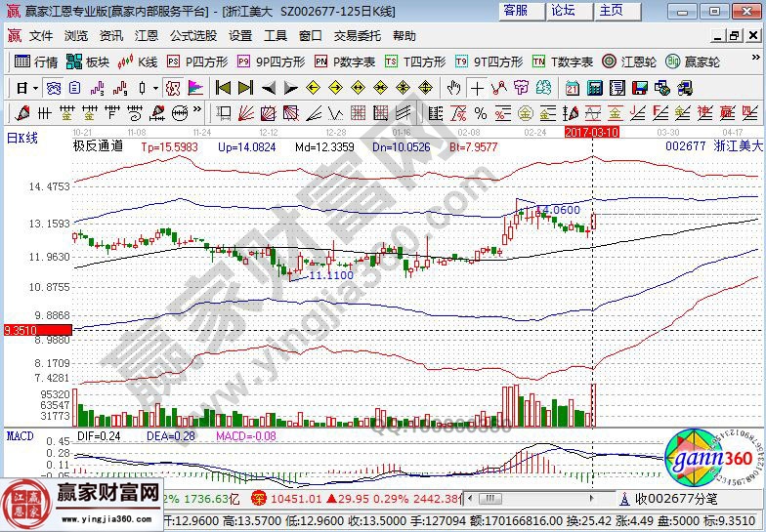Click the red step-9 wave icon
Screen dimensions: 766x532
119,88
